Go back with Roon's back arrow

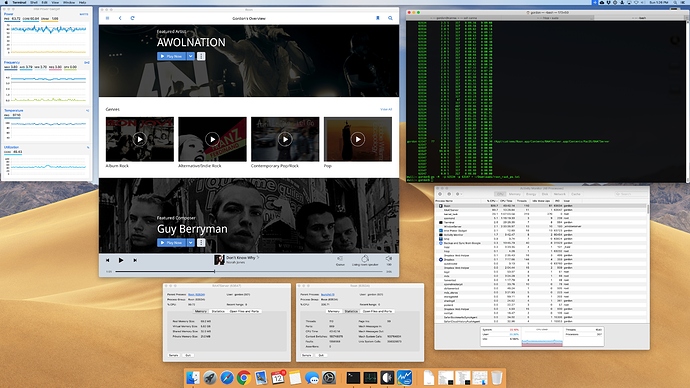click(x=120, y=18)
